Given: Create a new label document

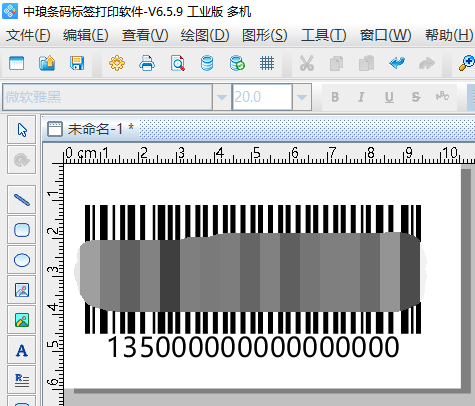Looking at the screenshot, I should [17, 63].
